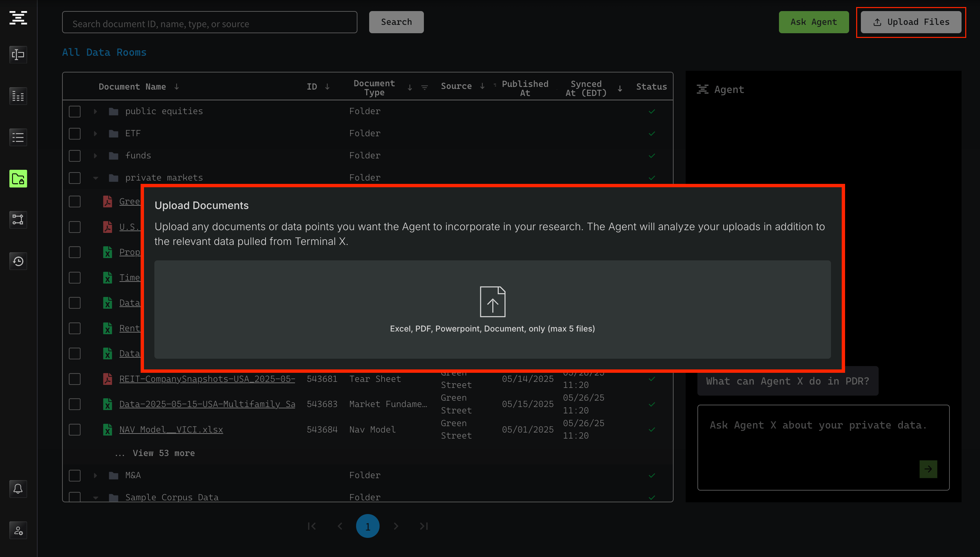Image resolution: width=980 pixels, height=557 pixels.
Task: Open the NAV_Model_VICI.xlsx document link
Action: click(171, 429)
